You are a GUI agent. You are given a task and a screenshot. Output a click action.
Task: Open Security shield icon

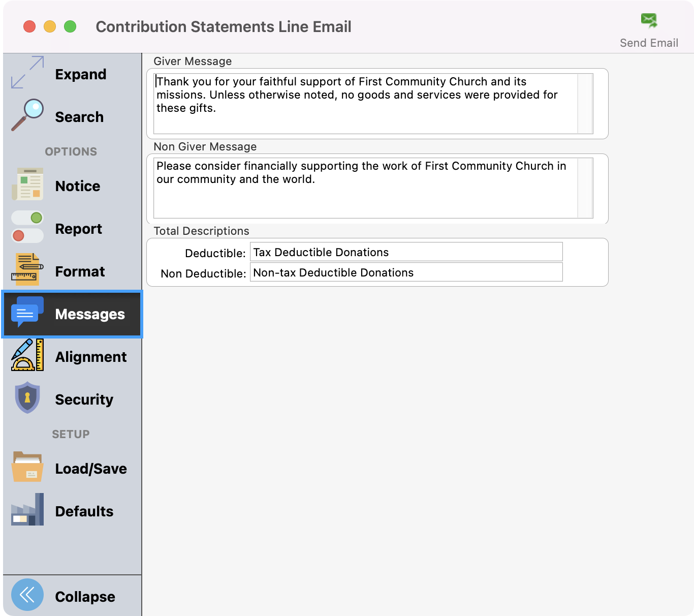click(x=27, y=398)
